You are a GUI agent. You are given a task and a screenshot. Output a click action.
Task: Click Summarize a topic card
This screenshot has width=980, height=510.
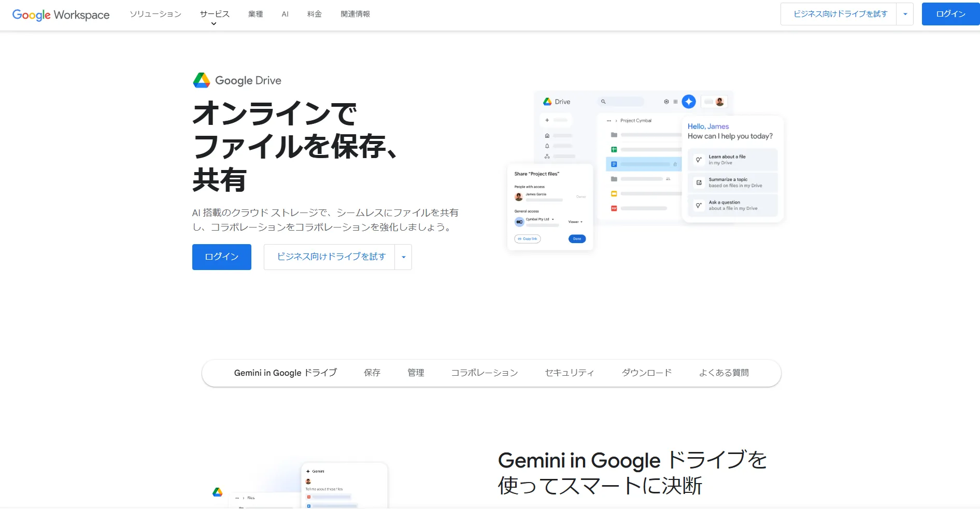pos(732,182)
